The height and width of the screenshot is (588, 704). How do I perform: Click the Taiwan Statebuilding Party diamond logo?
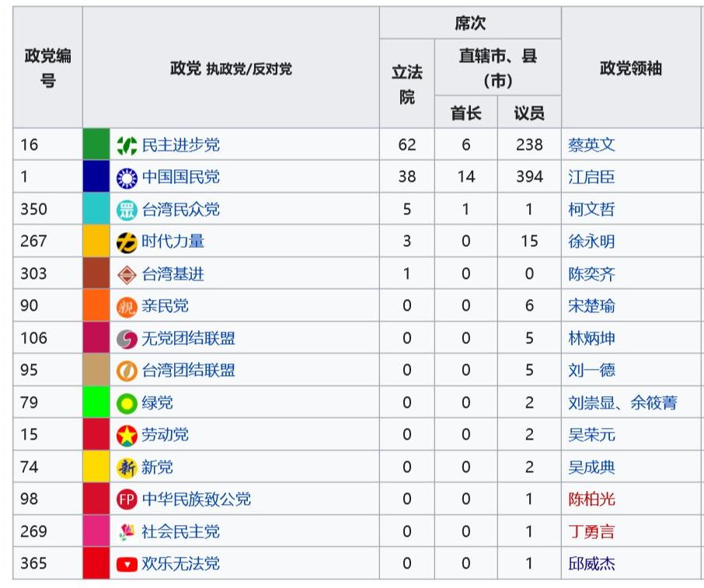(x=127, y=274)
